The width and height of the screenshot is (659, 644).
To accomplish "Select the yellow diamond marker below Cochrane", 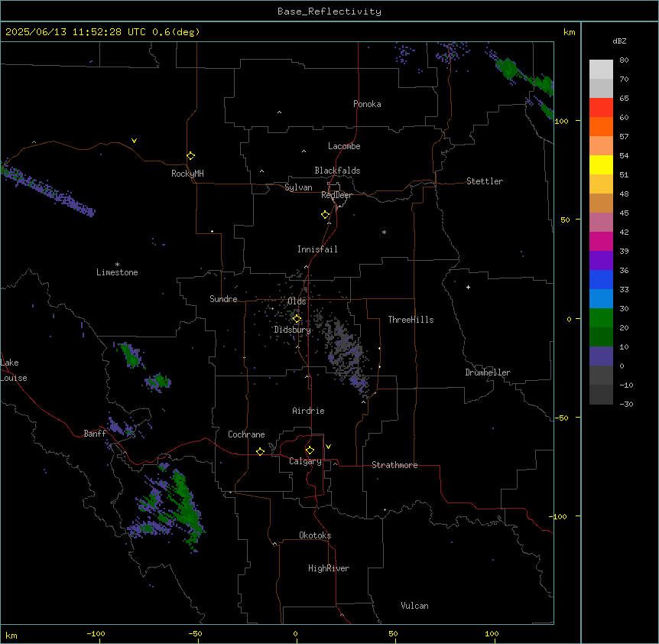I will click(x=260, y=451).
